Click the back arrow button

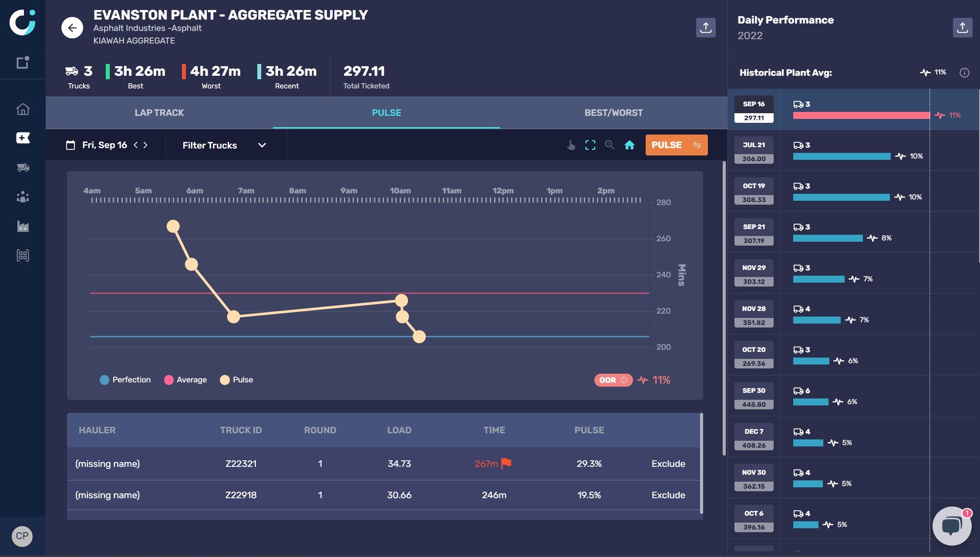72,28
